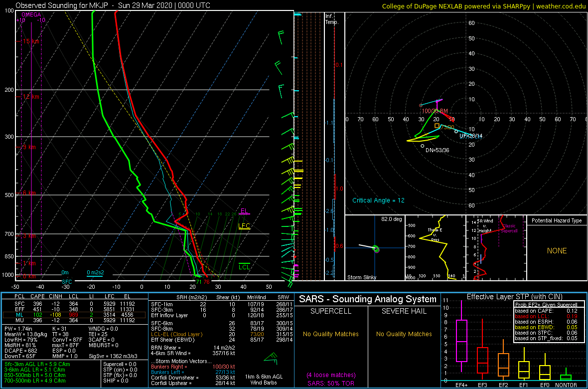Screen dimensions: 588x389
Task: Click the Storm Slinky circle marker
Action: click(376, 248)
